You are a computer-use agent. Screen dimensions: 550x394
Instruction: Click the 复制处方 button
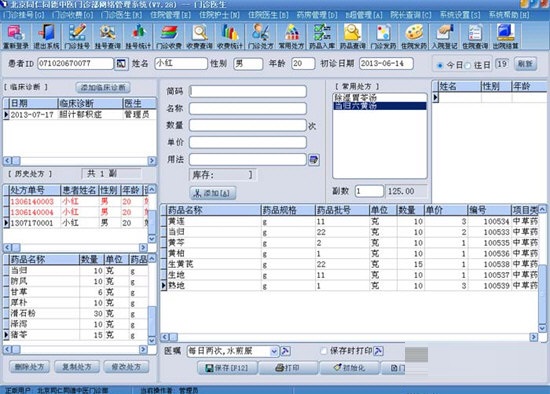[77, 367]
